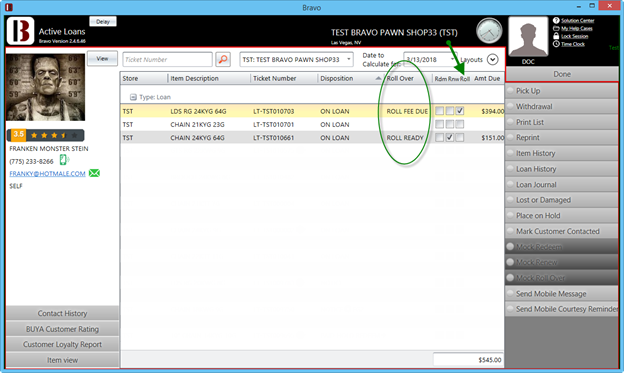Viewport: 624px width, 373px height.
Task: Toggle Rnw checkbox for ticket LT-TST010701
Action: (x=450, y=124)
